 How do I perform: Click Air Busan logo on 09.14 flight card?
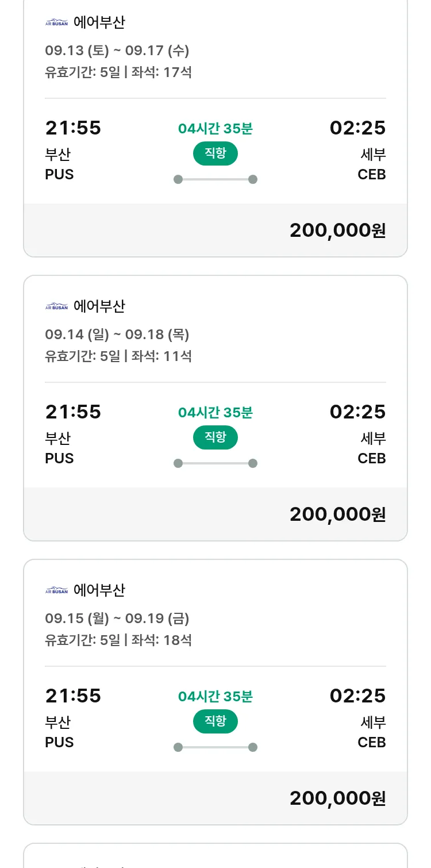tap(56, 307)
